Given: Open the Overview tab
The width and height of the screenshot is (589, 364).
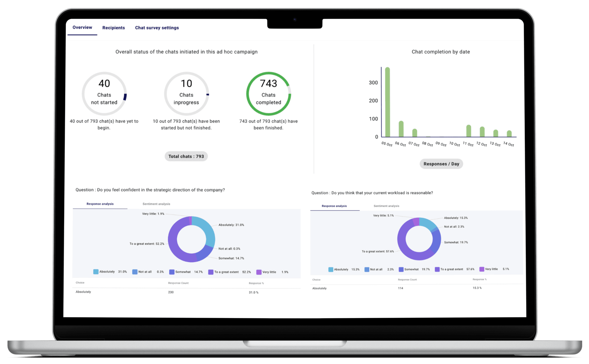Looking at the screenshot, I should (82, 28).
